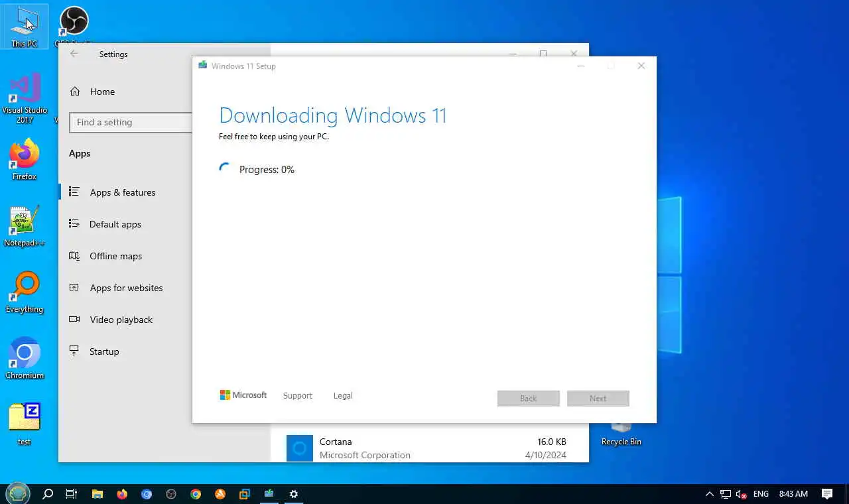Open the Action Center notifications icon
The width and height of the screenshot is (849, 504).
827,494
